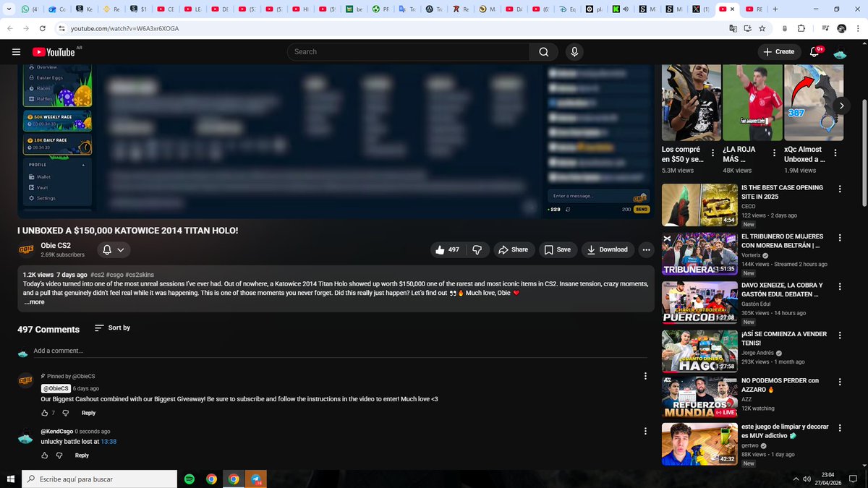Click the Download button
The height and width of the screenshot is (488, 868).
click(x=608, y=249)
